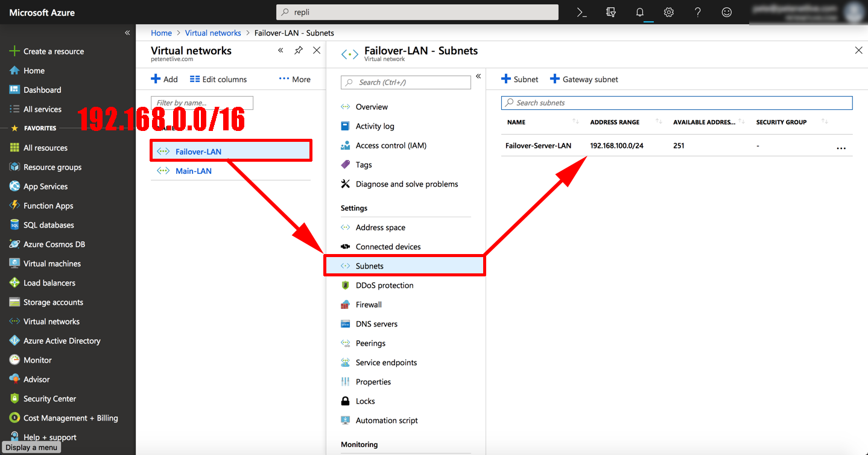868x455 pixels.
Task: Click the Load balancers icon
Action: coord(14,283)
